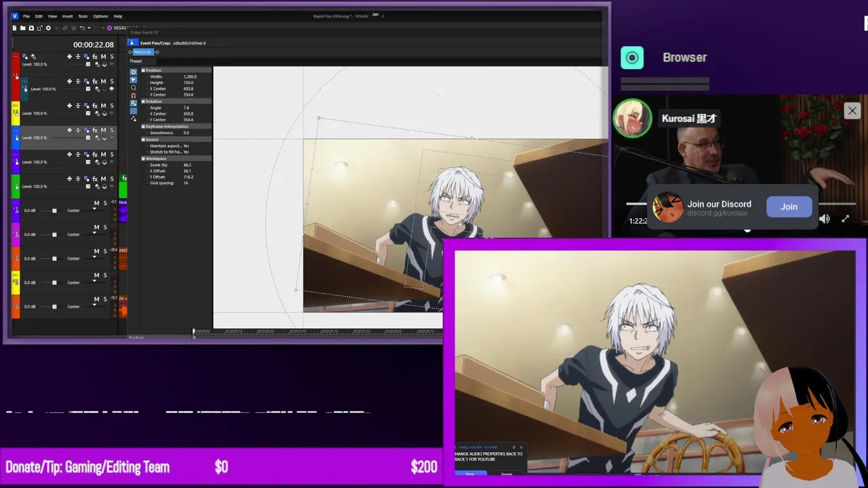Mute the blue video track
Screen dimensions: 868x488
tap(103, 130)
